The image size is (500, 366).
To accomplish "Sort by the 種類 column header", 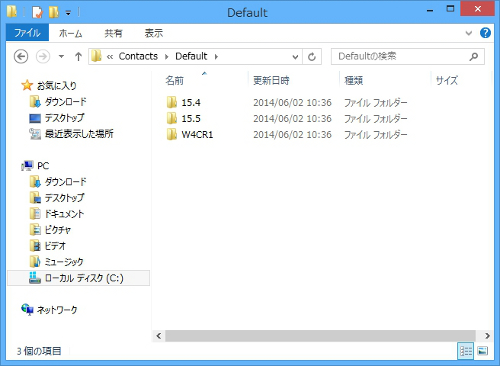I will pyautogui.click(x=354, y=80).
